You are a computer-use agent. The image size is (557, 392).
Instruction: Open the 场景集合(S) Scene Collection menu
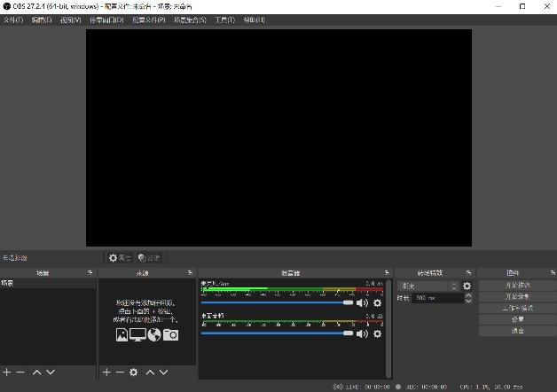(x=190, y=20)
